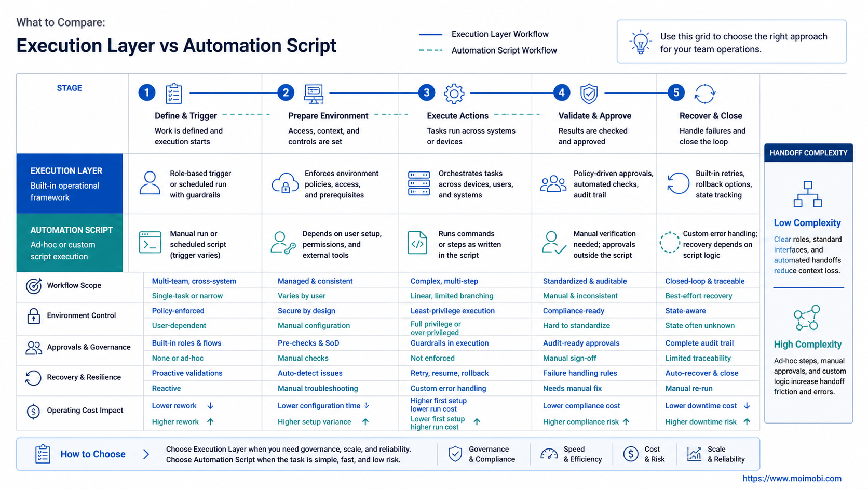
Task: Click the code file runs commands icon
Action: click(x=417, y=243)
